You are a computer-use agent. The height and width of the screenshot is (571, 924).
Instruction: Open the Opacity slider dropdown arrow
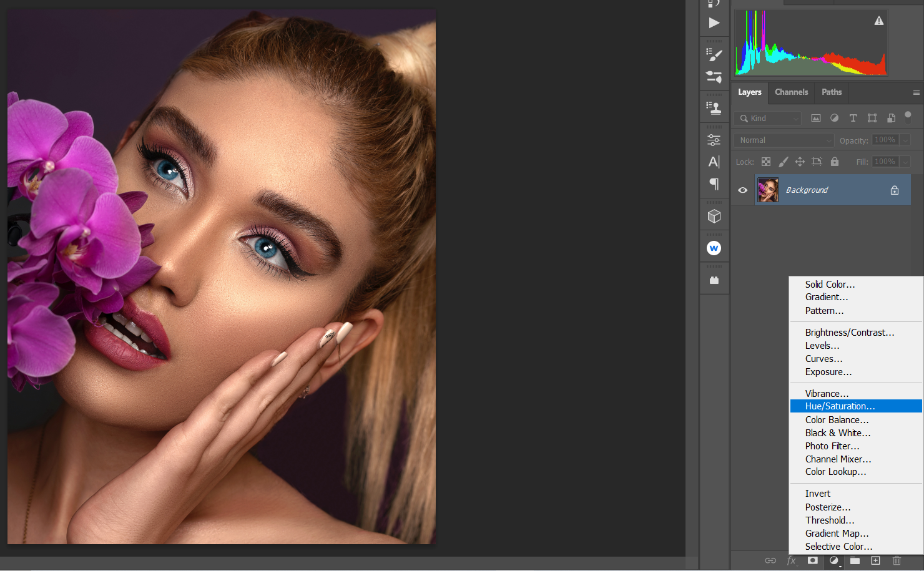pos(905,140)
